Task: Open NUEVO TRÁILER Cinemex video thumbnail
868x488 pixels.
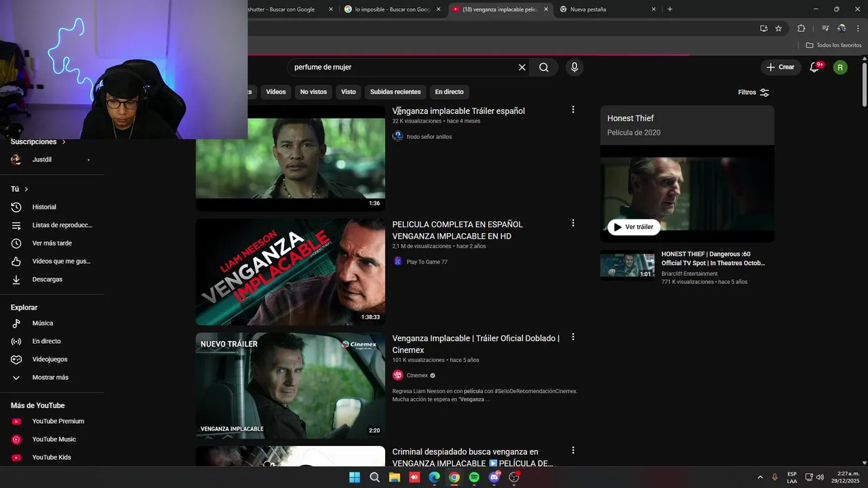Action: (290, 386)
